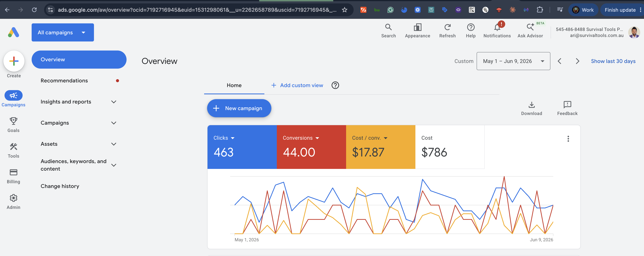Open browser extensions puzzle icon
The width and height of the screenshot is (644, 256).
pos(540,10)
